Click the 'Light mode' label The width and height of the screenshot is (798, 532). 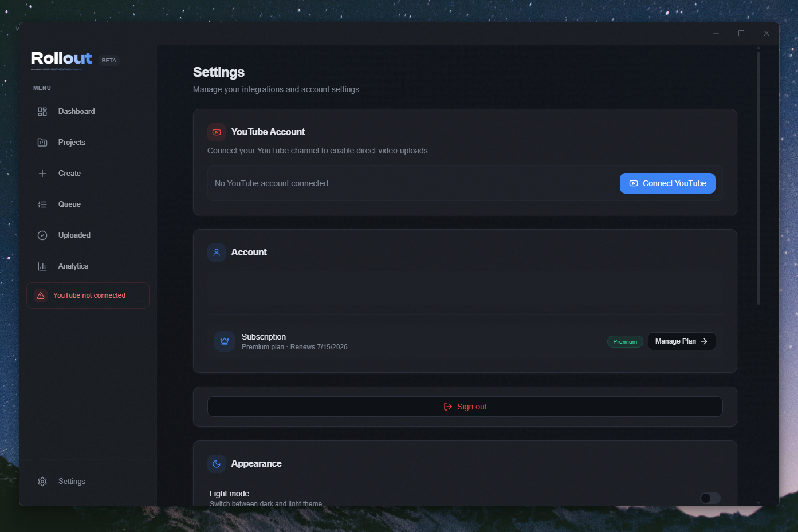[x=229, y=494]
